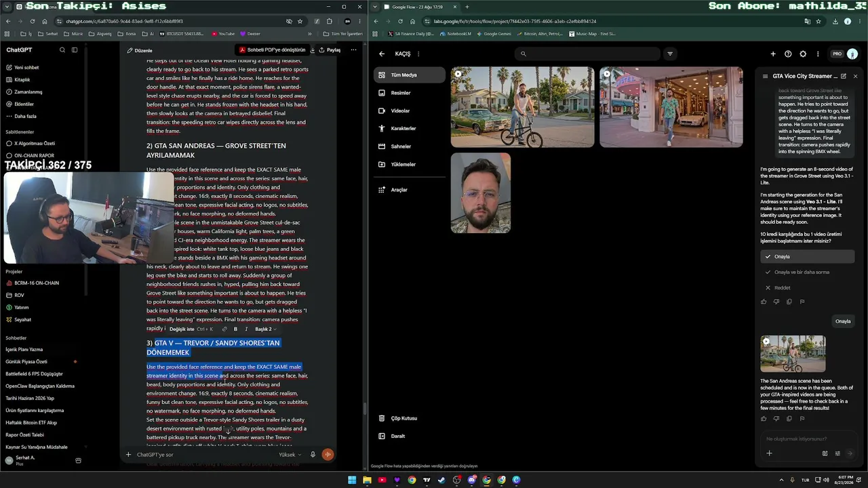Open Flow help question mark icon

click(788, 54)
